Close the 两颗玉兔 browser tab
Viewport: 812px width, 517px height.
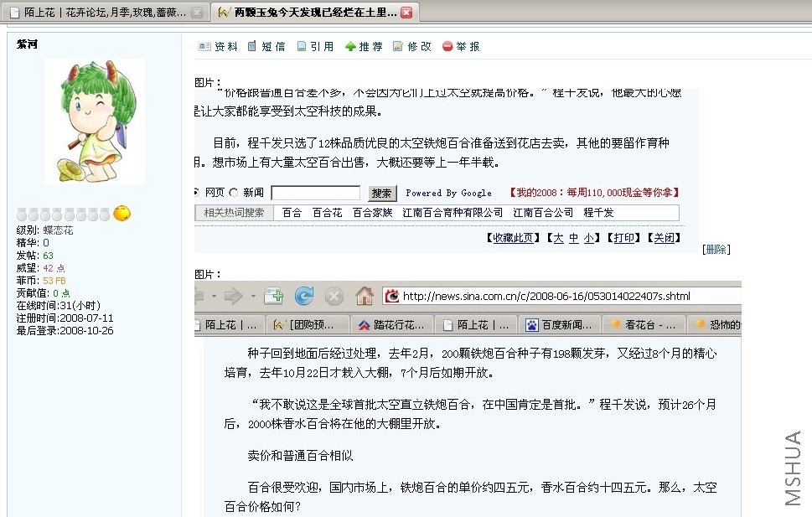click(x=406, y=13)
